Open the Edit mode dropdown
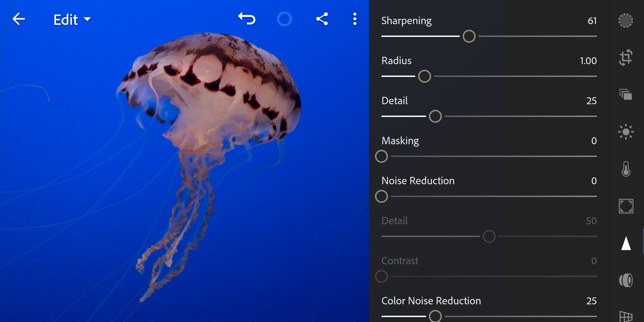Screen dimensions: 644x322 [x=72, y=19]
